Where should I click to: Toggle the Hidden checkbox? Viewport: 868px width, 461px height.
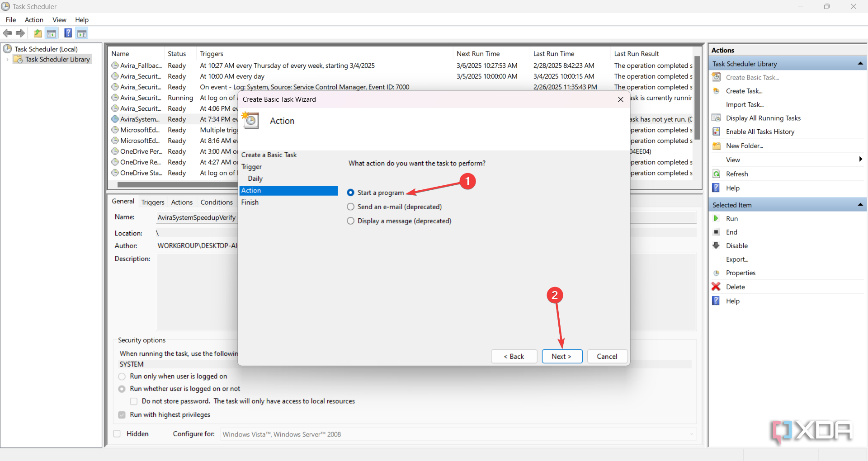117,434
